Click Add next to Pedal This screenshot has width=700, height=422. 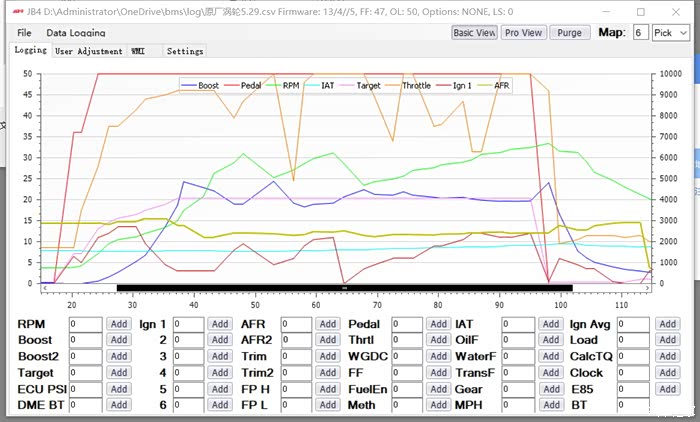438,324
